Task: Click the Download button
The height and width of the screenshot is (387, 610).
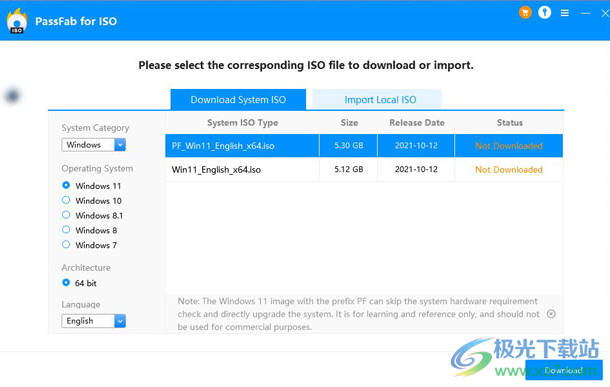Action: point(564,370)
